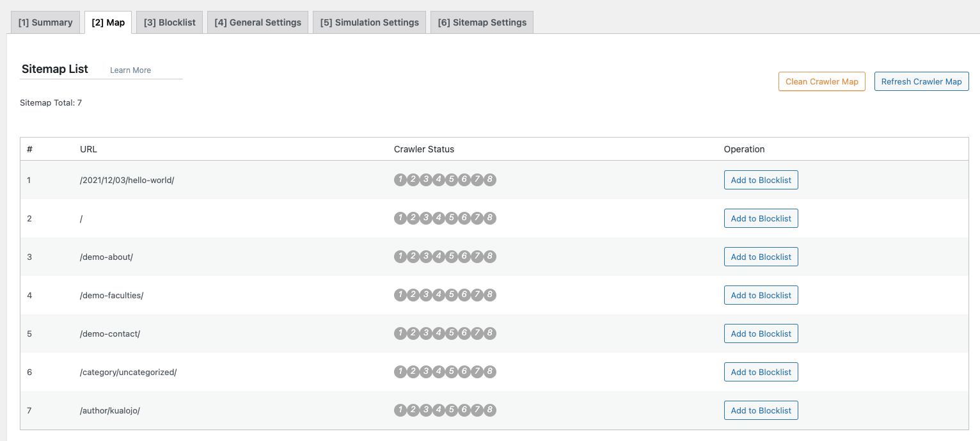Add /demo-about/ to the blocklist

point(761,257)
